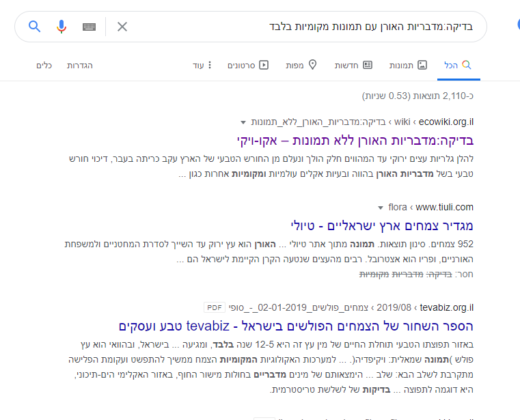Click the images icon on תמונות tab
Viewport: 520px width, 420px height.
422,65
